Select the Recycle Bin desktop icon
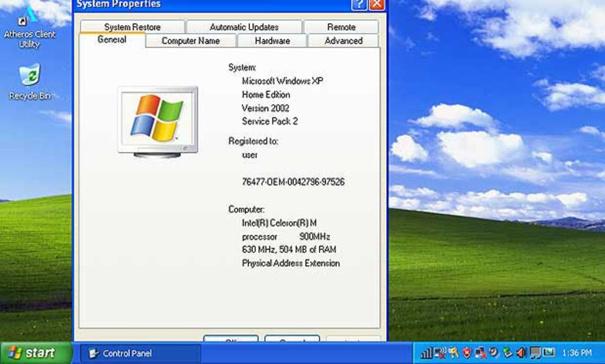Viewport: 605px width, 364px height. [x=30, y=82]
